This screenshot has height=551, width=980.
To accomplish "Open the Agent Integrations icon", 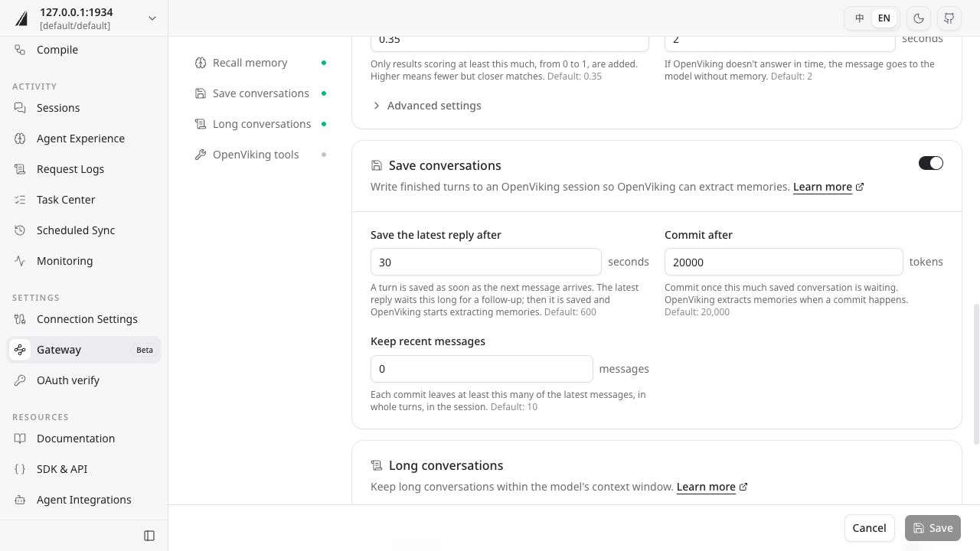I will click(x=20, y=500).
